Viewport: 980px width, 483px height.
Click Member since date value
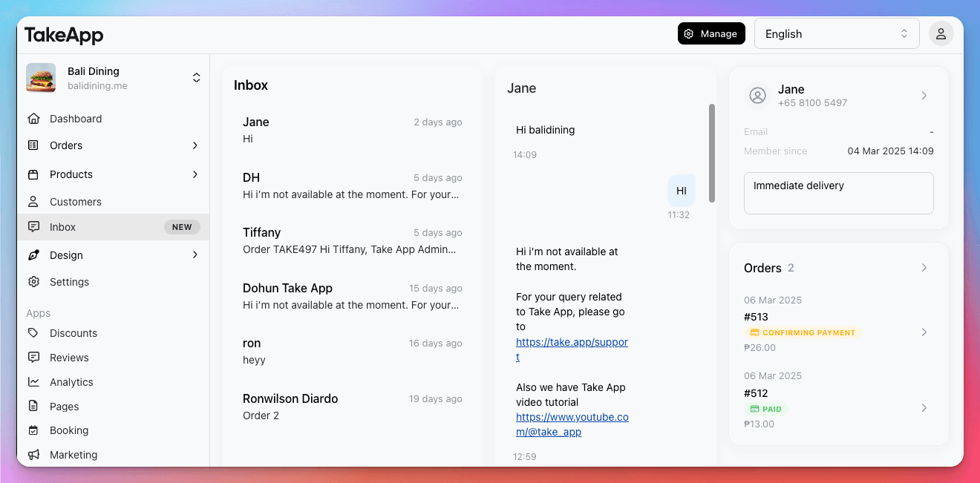pos(891,151)
